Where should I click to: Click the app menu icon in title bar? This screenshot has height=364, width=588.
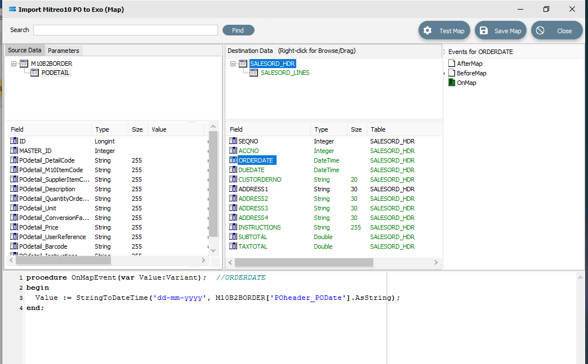point(12,10)
